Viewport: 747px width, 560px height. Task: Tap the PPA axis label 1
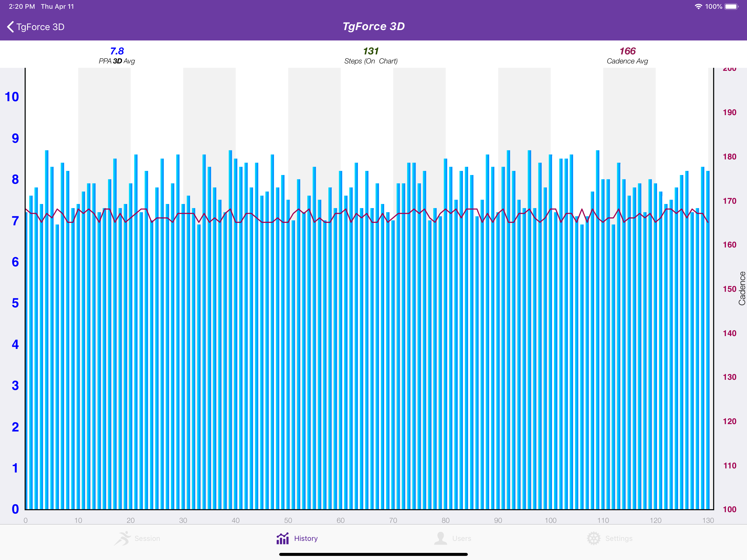tap(15, 468)
